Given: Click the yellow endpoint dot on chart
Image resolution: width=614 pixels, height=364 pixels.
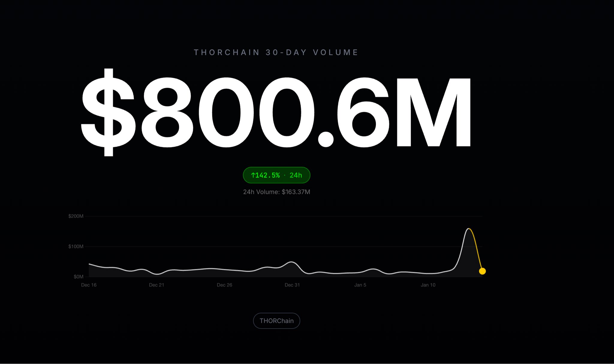Looking at the screenshot, I should [x=482, y=271].
